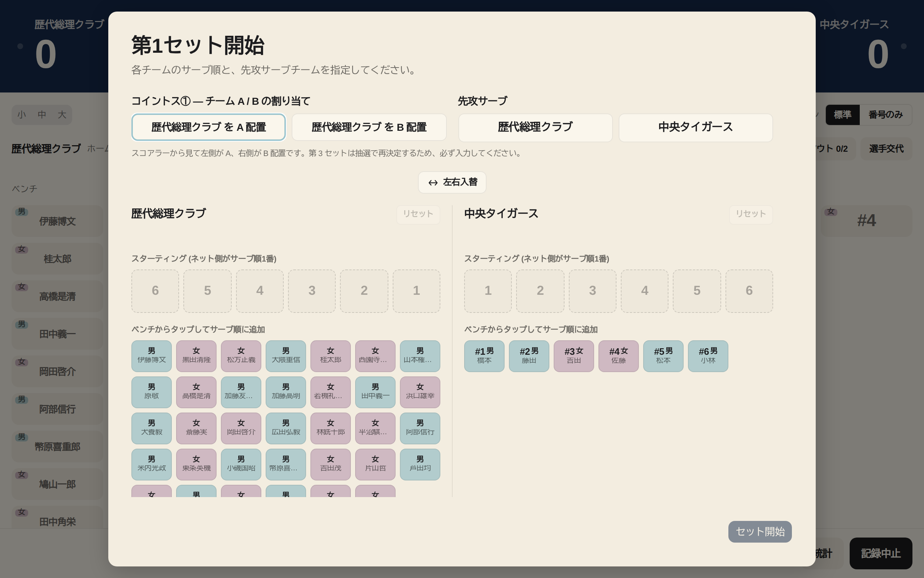
Task: Add #1 橋本 to 中央タイガース order
Action: (x=484, y=356)
